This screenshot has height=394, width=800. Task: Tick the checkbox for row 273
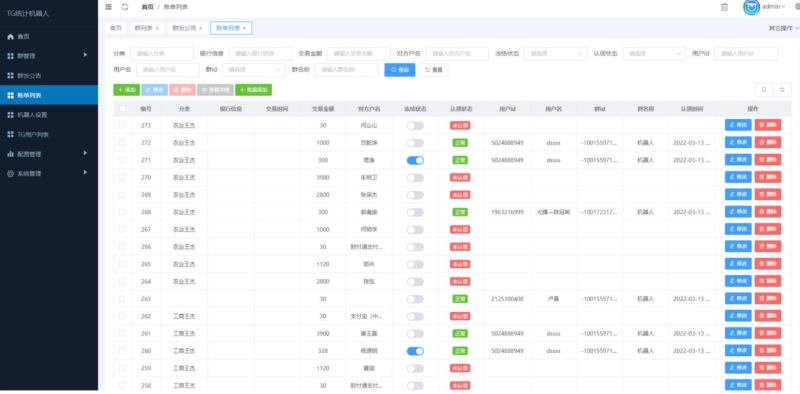click(x=122, y=125)
